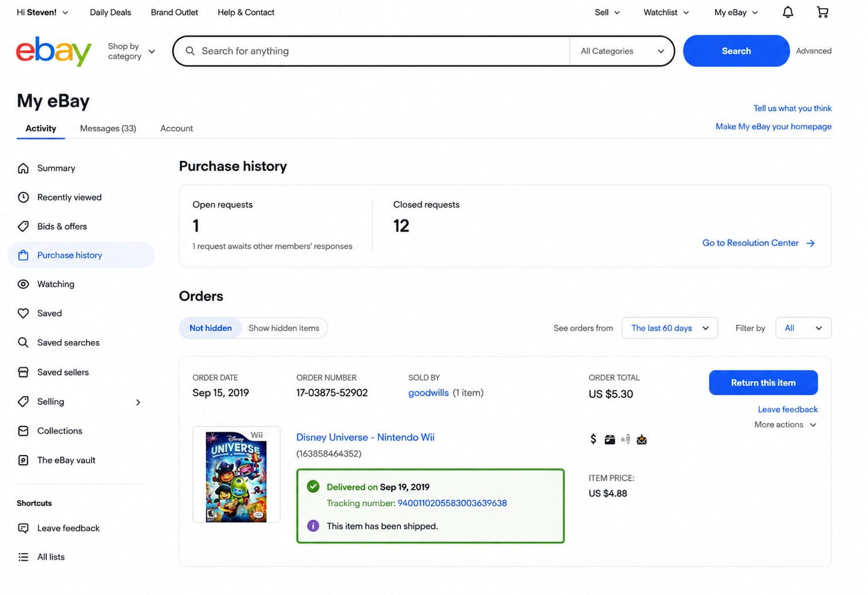This screenshot has height=595, width=868.
Task: Click the purple info icon beside shipped notice
Action: pos(313,526)
